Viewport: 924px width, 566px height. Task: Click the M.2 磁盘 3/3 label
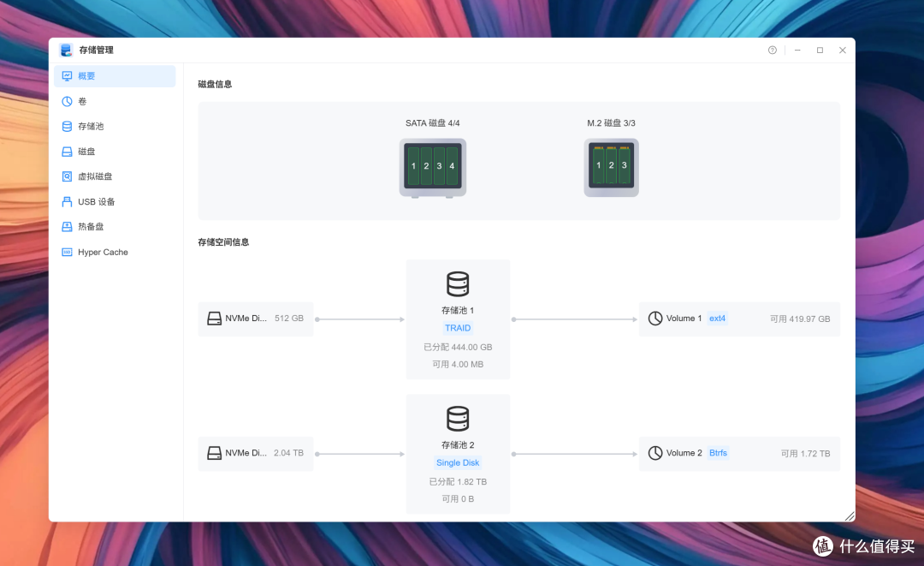point(611,123)
